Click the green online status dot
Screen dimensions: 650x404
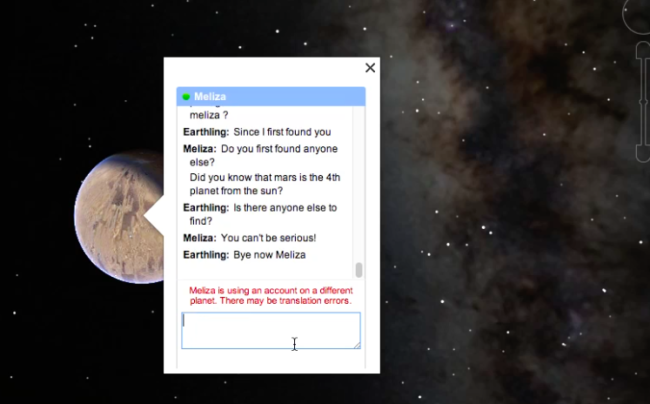[186, 97]
